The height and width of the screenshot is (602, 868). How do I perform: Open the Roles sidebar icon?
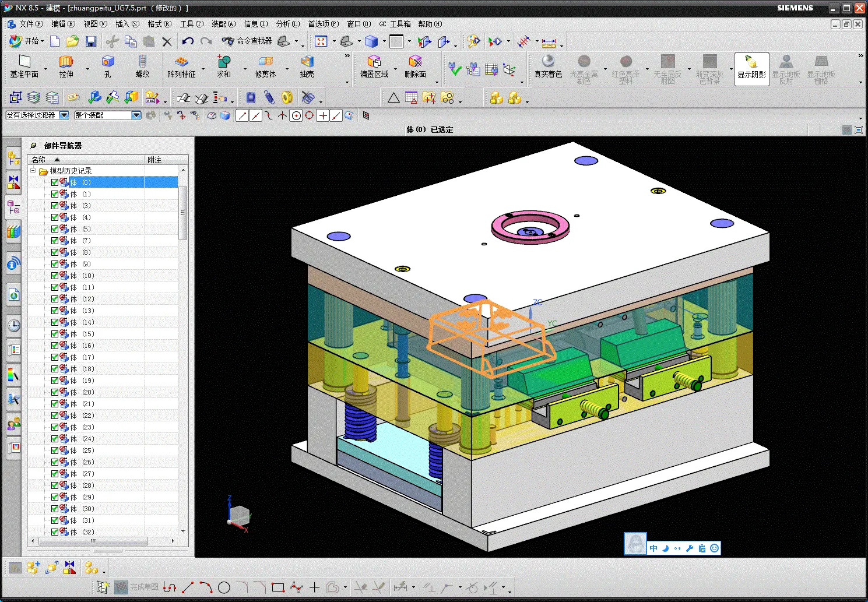[x=13, y=423]
